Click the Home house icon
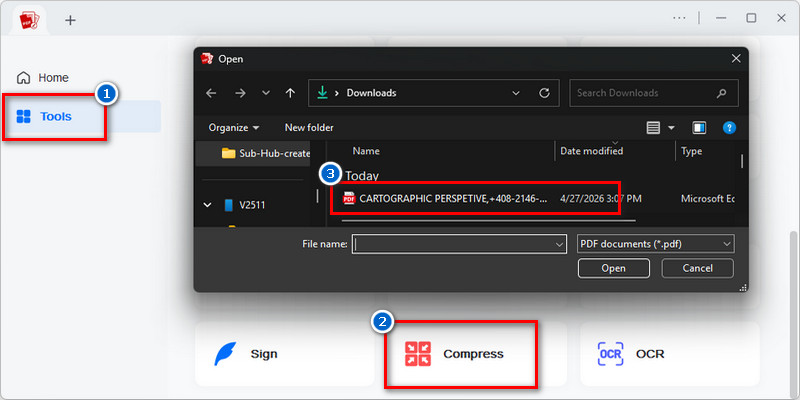Image resolution: width=800 pixels, height=400 pixels. (23, 78)
